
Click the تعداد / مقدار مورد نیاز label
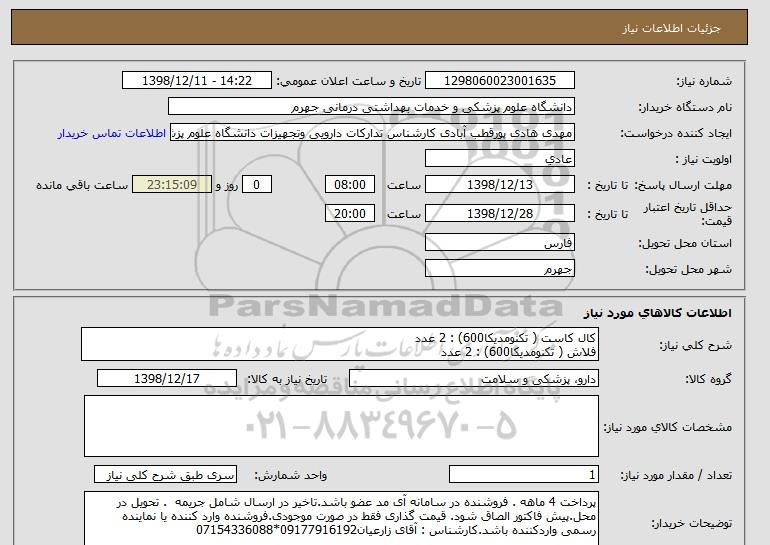coord(676,475)
